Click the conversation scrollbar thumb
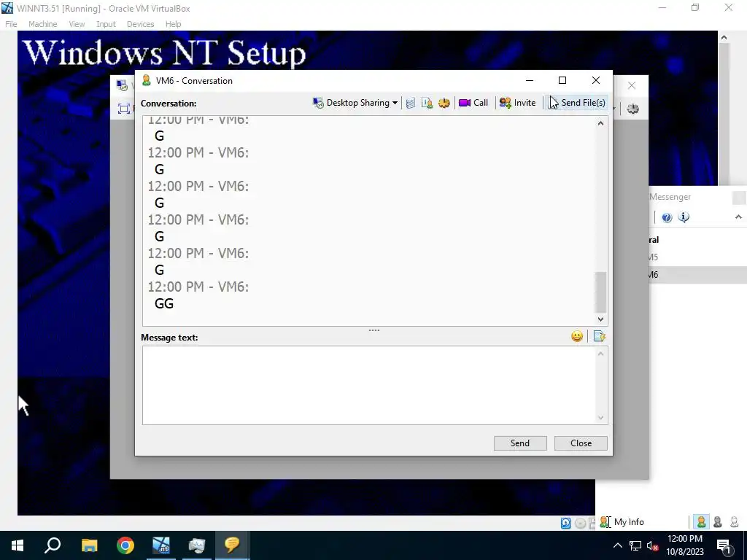The width and height of the screenshot is (747, 560). pyautogui.click(x=601, y=292)
